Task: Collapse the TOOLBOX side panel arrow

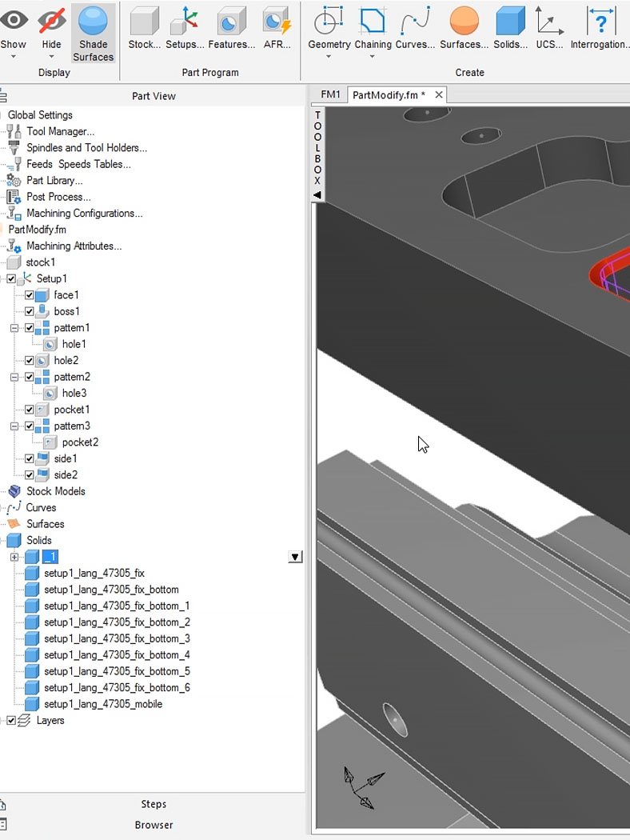Action: [x=317, y=195]
